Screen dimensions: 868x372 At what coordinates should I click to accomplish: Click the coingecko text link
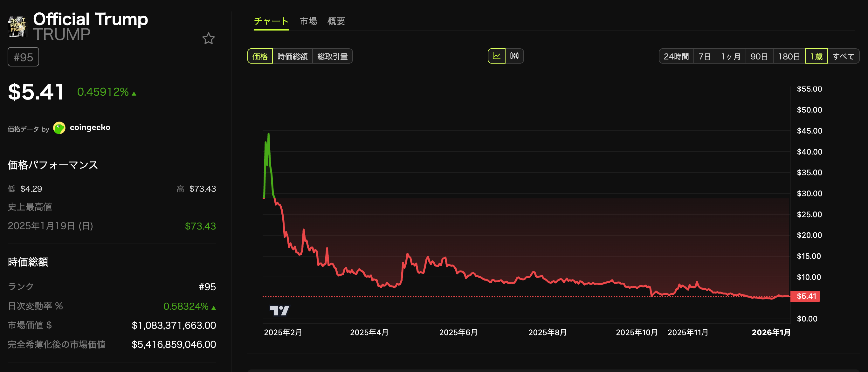click(x=90, y=127)
